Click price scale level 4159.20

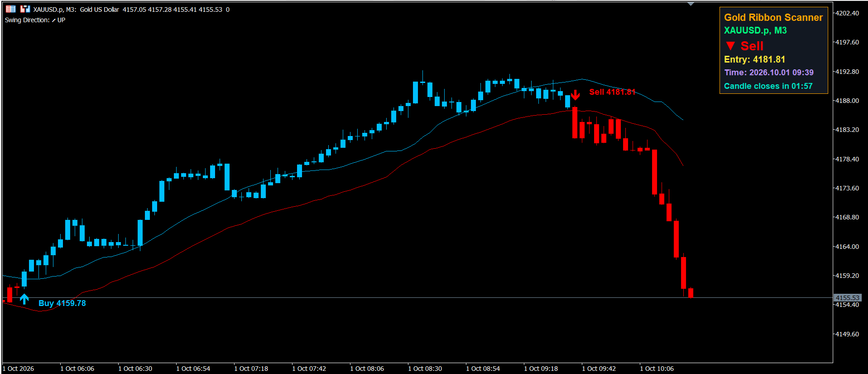847,276
